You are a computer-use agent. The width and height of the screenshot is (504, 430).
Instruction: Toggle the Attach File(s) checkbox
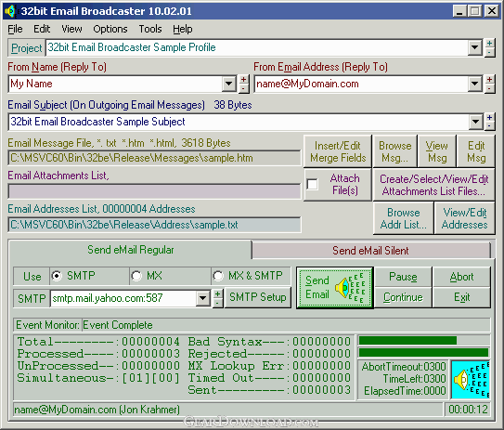(x=313, y=184)
